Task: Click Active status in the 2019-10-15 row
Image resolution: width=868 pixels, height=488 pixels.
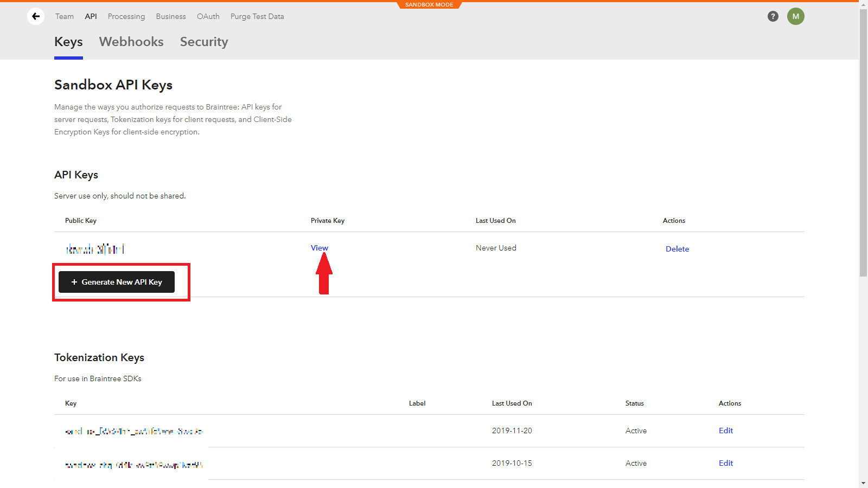Action: coord(636,463)
